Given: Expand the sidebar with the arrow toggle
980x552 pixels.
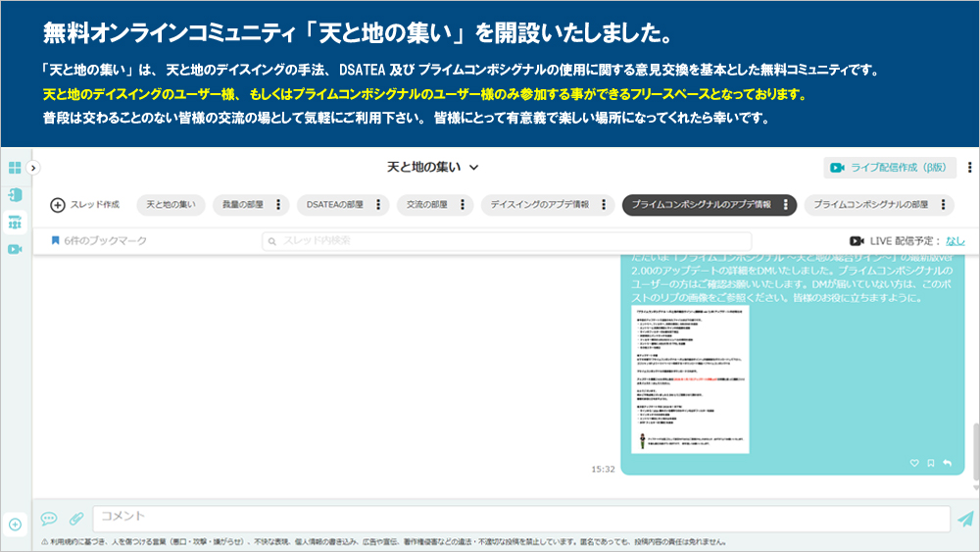Looking at the screenshot, I should [x=33, y=168].
